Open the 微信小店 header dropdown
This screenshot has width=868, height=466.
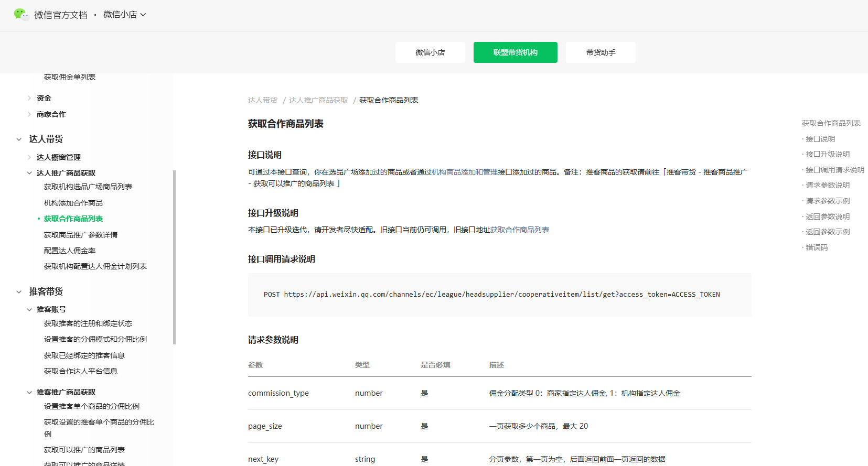pos(125,15)
